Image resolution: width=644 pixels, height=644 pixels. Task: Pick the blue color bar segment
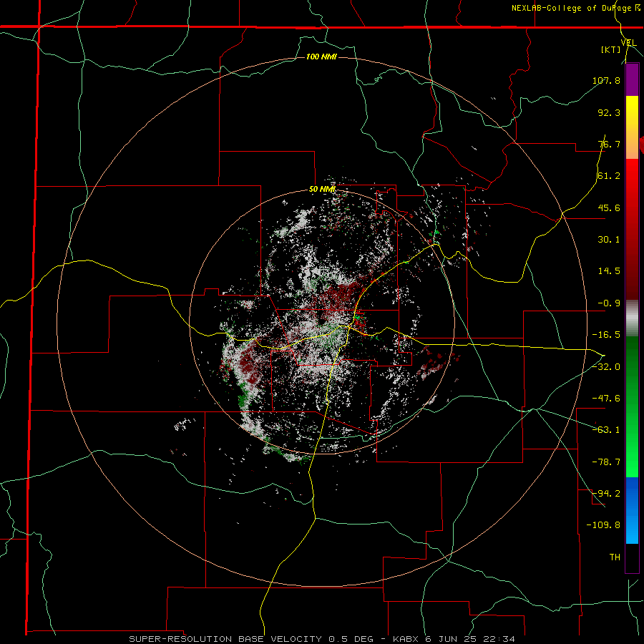click(x=632, y=495)
